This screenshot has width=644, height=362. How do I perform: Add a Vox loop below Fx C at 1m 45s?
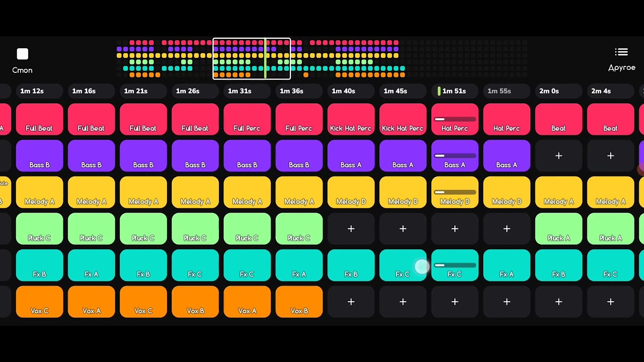coord(403,302)
